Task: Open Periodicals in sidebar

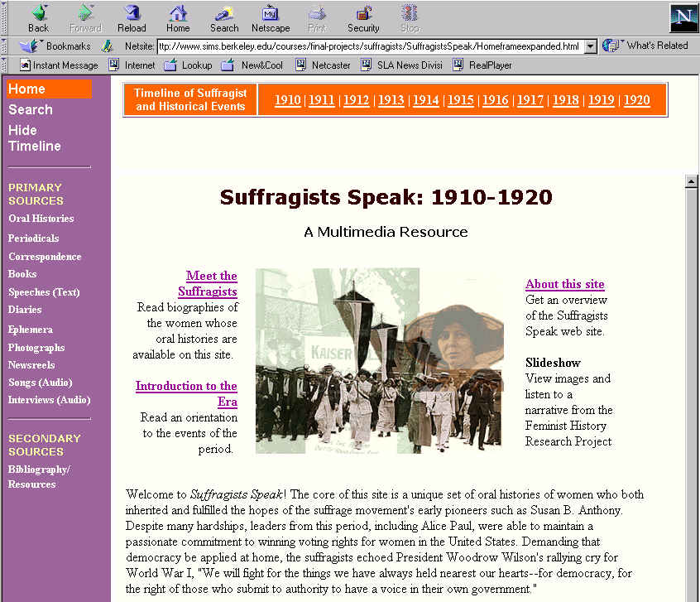Action: 33,238
